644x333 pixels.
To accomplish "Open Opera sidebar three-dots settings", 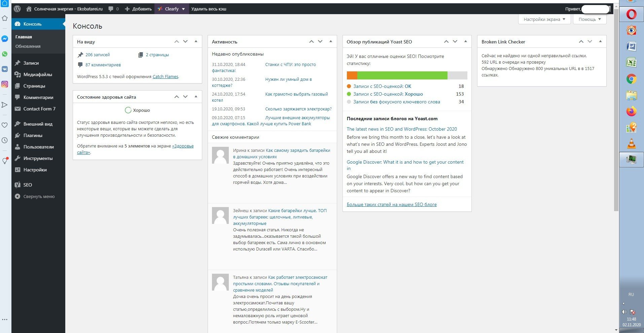I will [5, 320].
